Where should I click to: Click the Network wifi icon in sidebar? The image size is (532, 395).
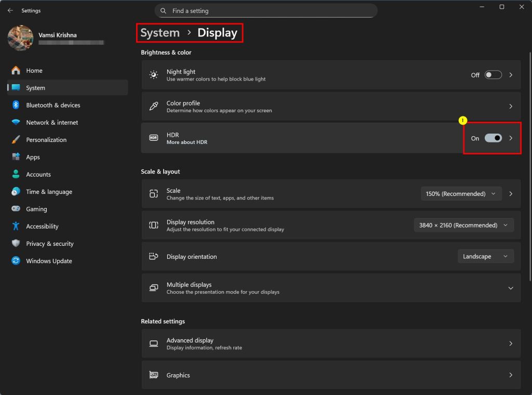(x=16, y=122)
